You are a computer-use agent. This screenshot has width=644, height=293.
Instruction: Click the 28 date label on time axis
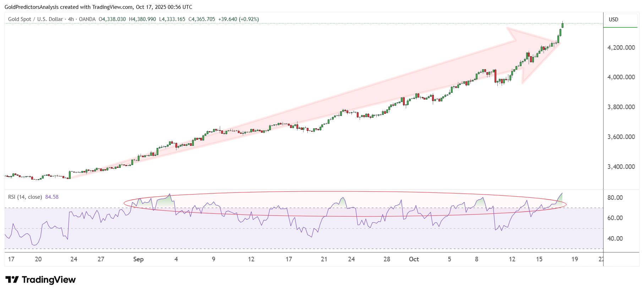[x=387, y=259]
